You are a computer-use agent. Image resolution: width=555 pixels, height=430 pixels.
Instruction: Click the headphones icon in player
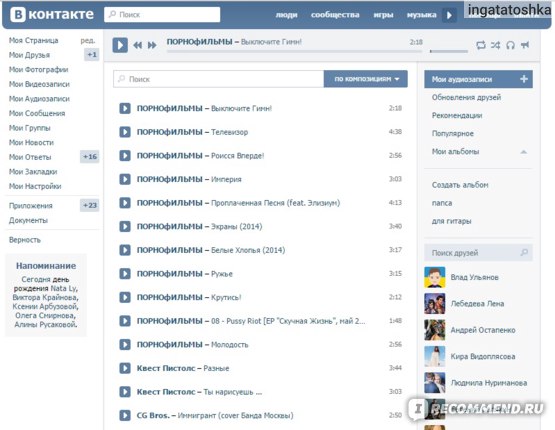pos(510,45)
